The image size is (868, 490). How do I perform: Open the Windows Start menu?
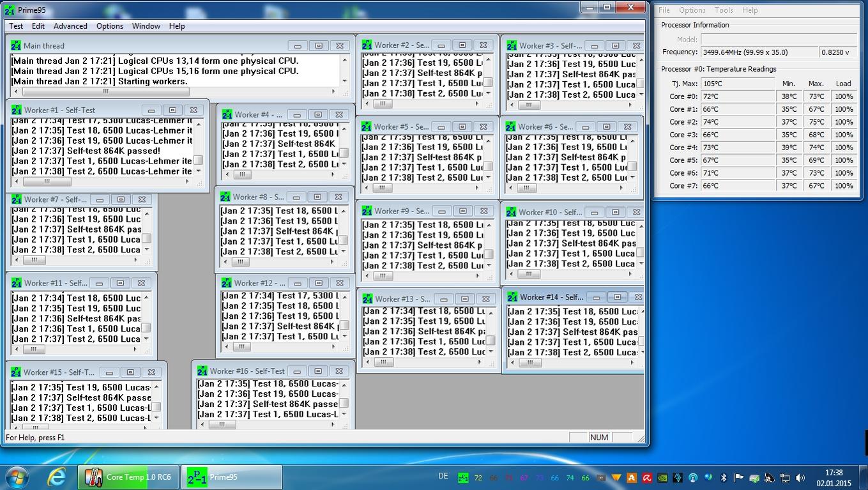[17, 477]
